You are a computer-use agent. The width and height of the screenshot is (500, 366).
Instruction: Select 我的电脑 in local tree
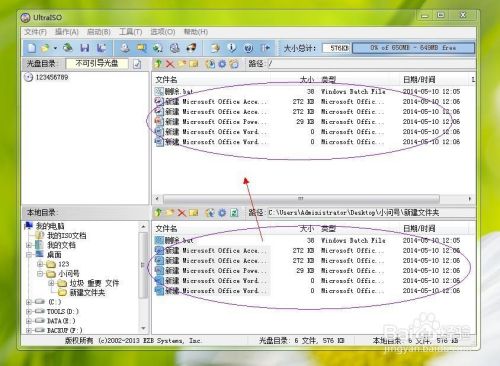coord(50,226)
